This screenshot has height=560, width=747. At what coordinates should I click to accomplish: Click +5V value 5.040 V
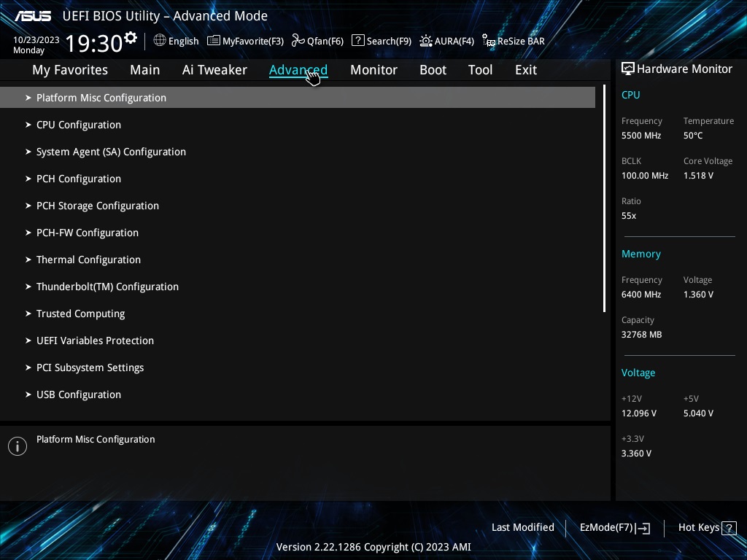click(x=698, y=413)
